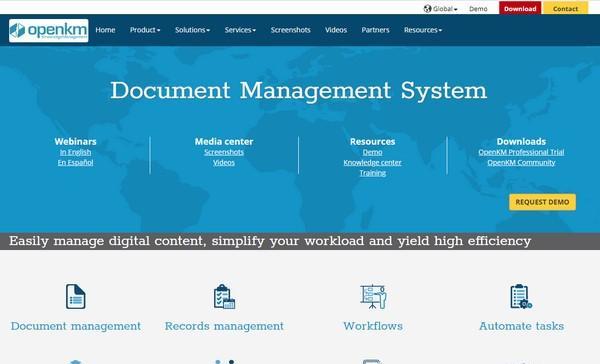Click the globe icon beside Global
Image resolution: width=600 pixels, height=364 pixels.
tap(427, 8)
